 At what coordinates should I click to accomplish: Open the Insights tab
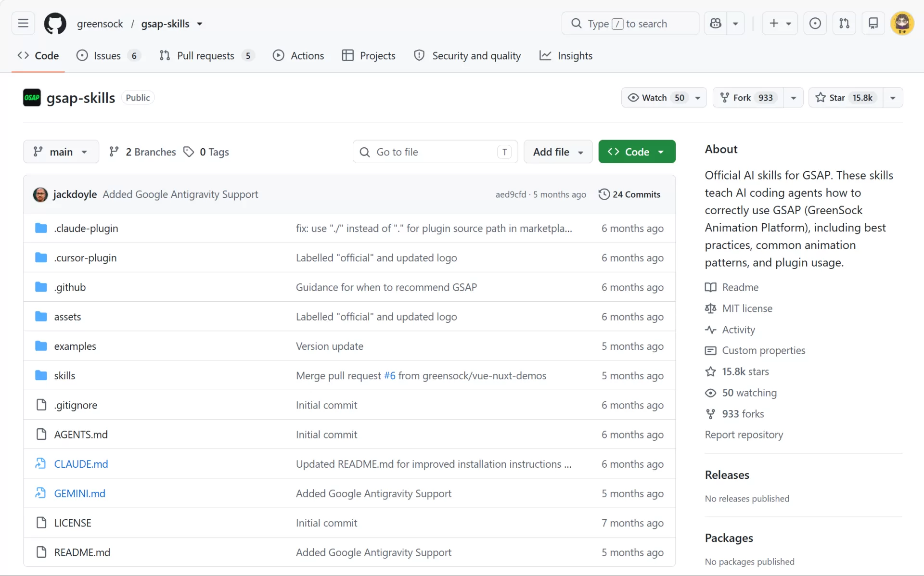pyautogui.click(x=566, y=56)
